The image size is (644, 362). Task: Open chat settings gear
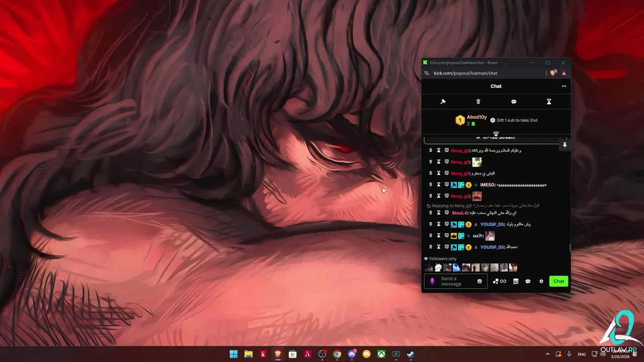coord(541,281)
